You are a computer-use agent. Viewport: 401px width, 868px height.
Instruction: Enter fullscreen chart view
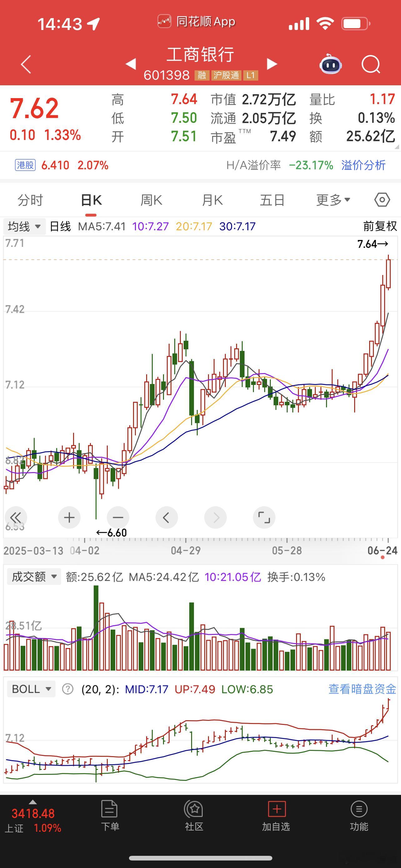(x=264, y=517)
